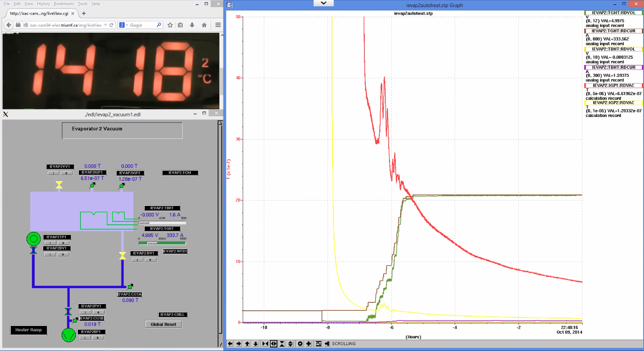The width and height of the screenshot is (644, 351).
Task: Open the IEVAP2:WFB1 related display
Action: [175, 251]
